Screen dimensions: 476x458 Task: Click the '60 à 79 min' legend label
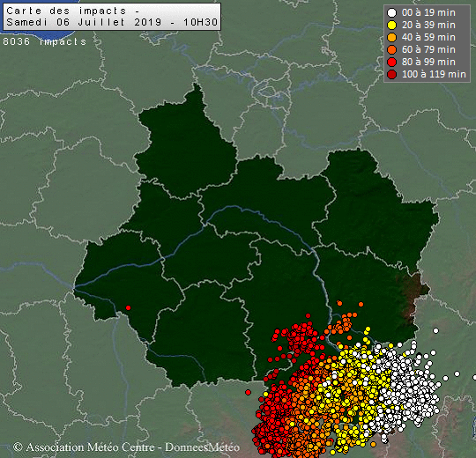point(428,49)
